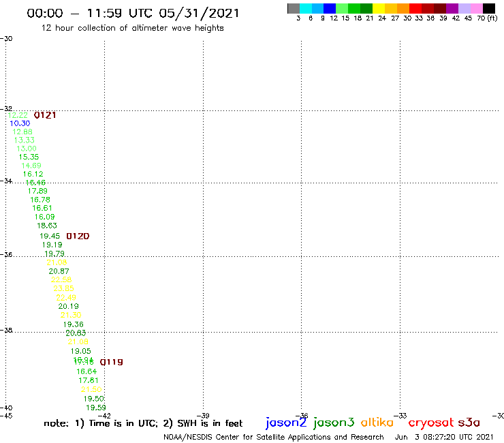Viewport: 504px width, 443px height.
Task: Pick the black swatch ending the color scale
Action: pos(489,8)
